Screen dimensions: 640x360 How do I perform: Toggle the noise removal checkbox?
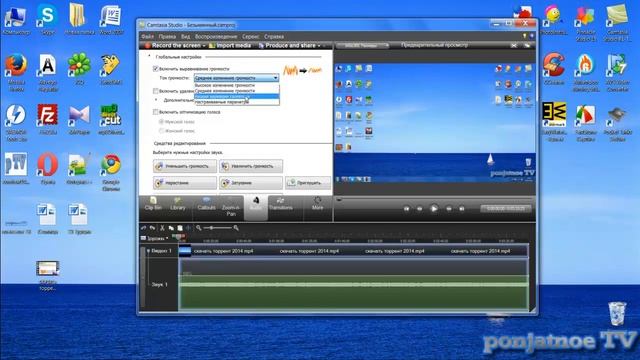156,91
